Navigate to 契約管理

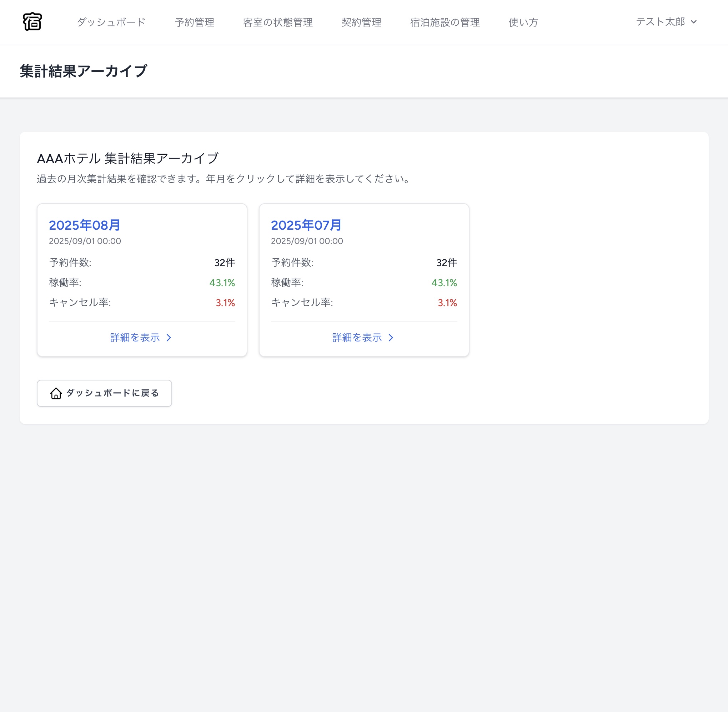click(361, 22)
